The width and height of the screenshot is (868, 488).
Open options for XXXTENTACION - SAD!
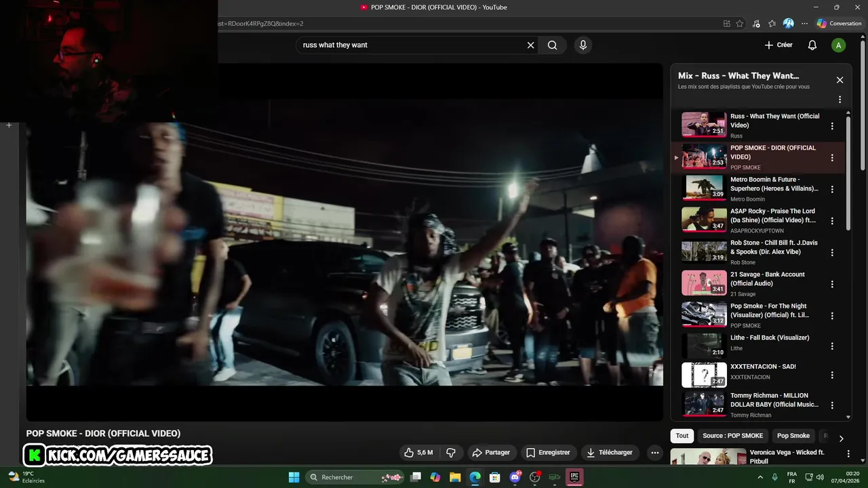tap(832, 375)
